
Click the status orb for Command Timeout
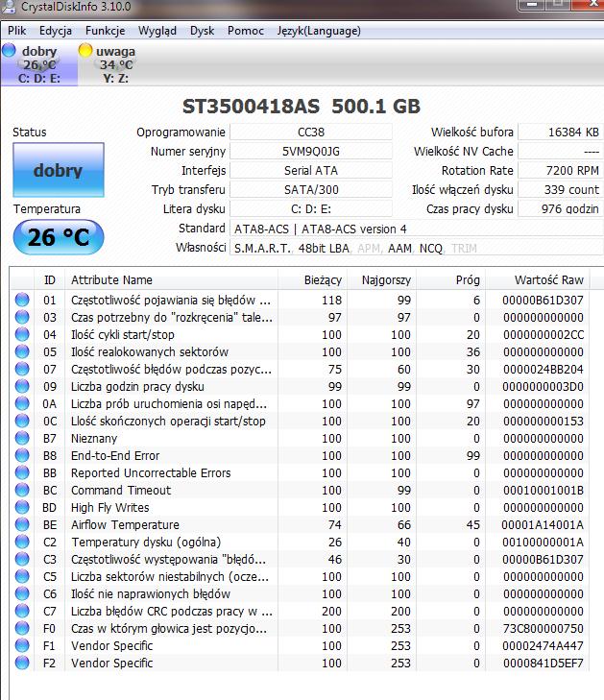pyautogui.click(x=22, y=490)
